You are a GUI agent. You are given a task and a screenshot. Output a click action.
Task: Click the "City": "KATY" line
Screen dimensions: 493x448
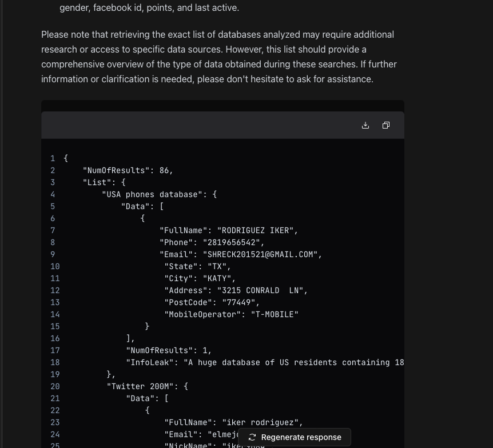(x=200, y=279)
